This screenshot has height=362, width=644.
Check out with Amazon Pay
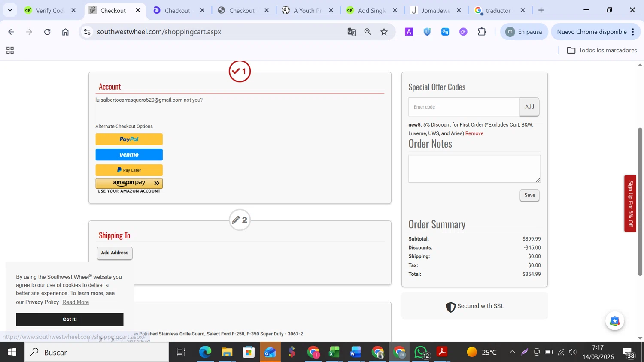click(x=129, y=184)
